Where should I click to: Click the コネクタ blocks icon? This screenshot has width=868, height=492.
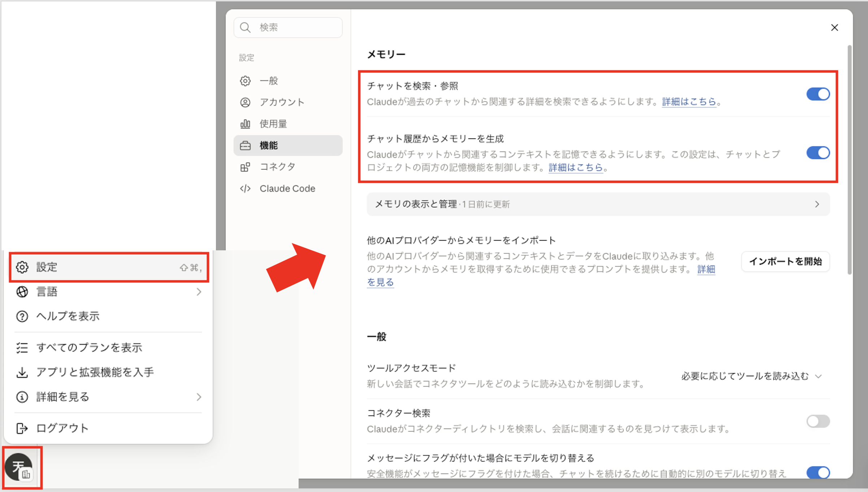tap(245, 167)
